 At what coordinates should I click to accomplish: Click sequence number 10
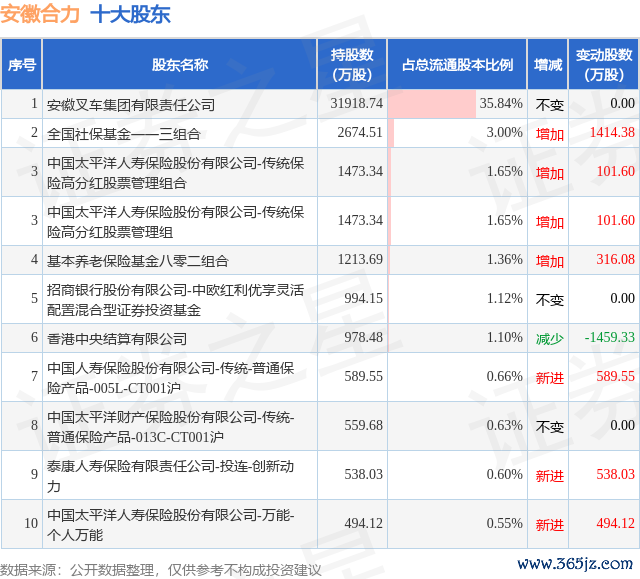[31, 524]
